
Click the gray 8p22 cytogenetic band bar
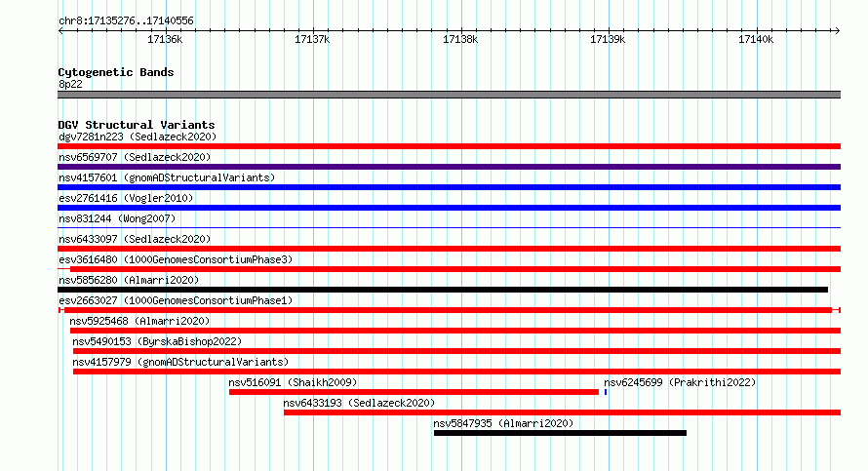[449, 95]
